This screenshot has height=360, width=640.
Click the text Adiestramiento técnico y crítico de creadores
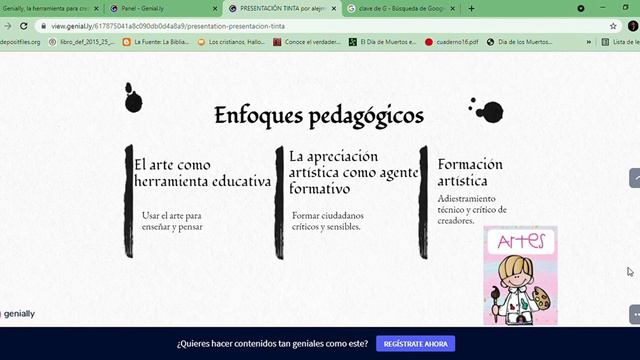pos(472,209)
